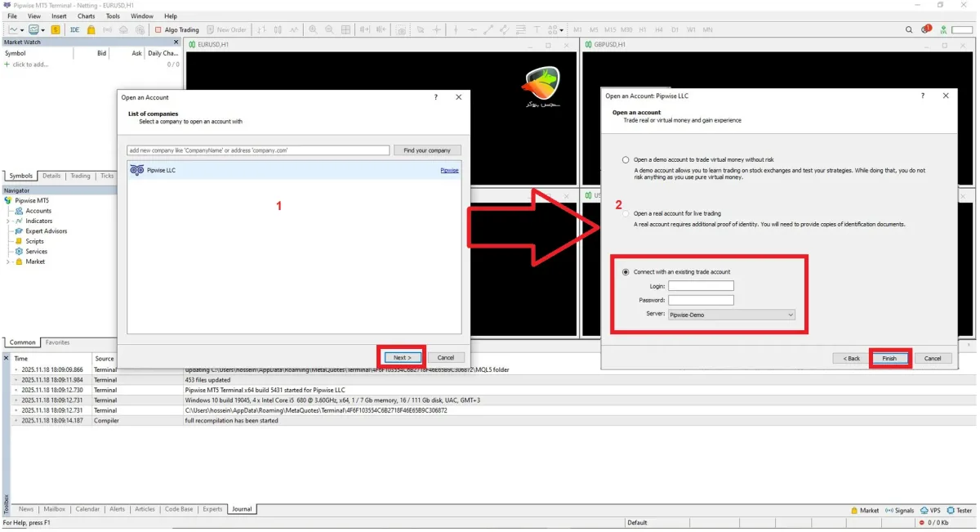This screenshot has height=532, width=980.
Task: Open the Pipwise company link
Action: pyautogui.click(x=449, y=170)
